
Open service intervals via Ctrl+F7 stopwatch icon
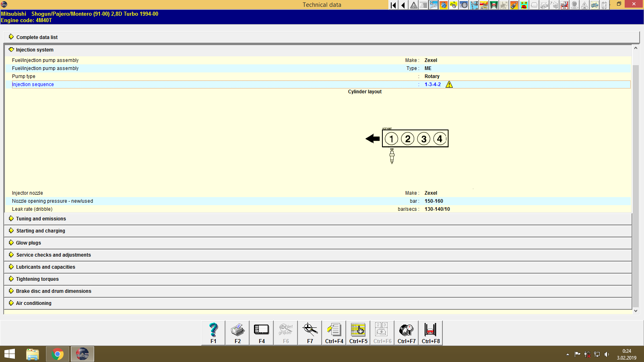[406, 330]
